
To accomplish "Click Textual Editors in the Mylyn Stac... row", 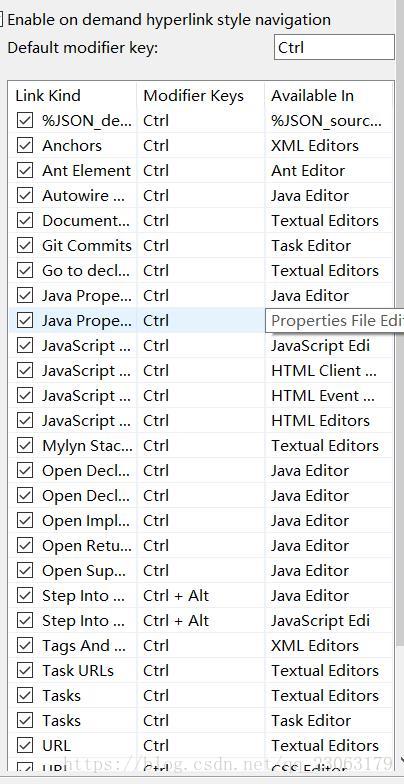I will (325, 446).
